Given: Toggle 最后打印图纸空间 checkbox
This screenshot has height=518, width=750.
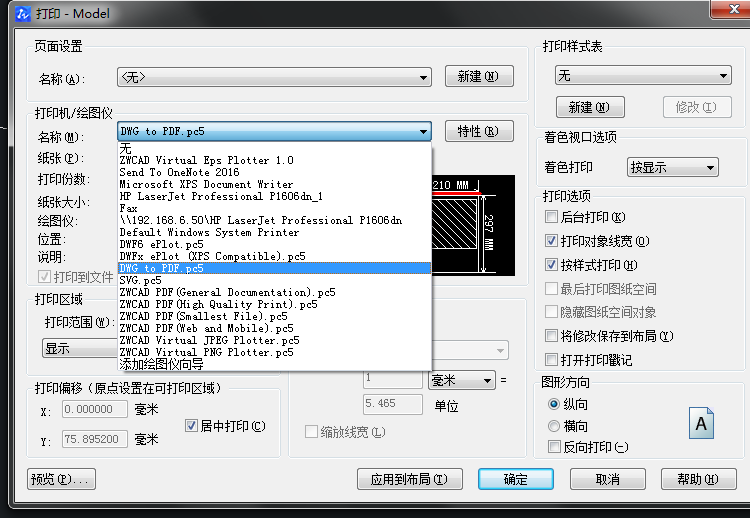Looking at the screenshot, I should tap(551, 288).
